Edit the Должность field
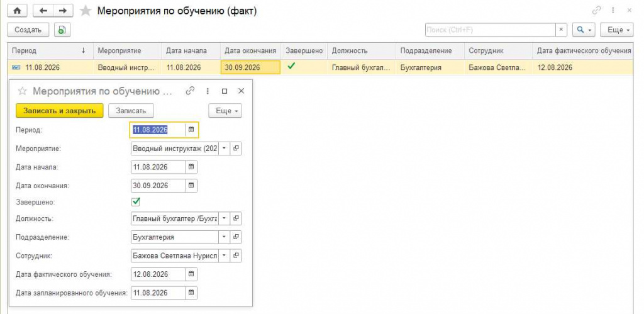Screen dimensions: 644x314 [175, 218]
